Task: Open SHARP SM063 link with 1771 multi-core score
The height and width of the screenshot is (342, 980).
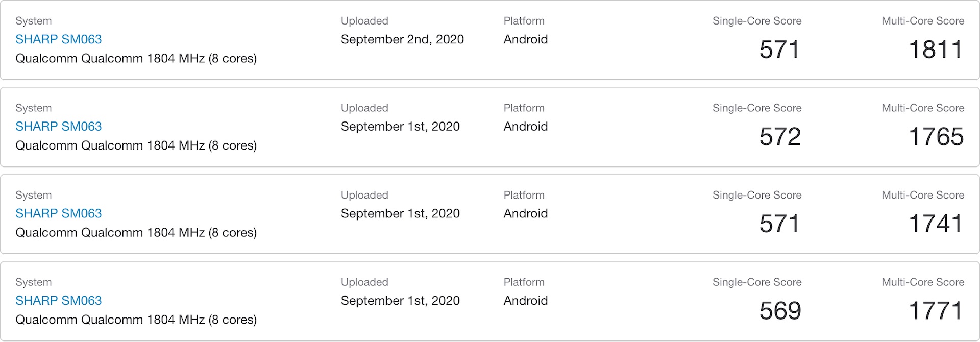Action: (x=59, y=301)
